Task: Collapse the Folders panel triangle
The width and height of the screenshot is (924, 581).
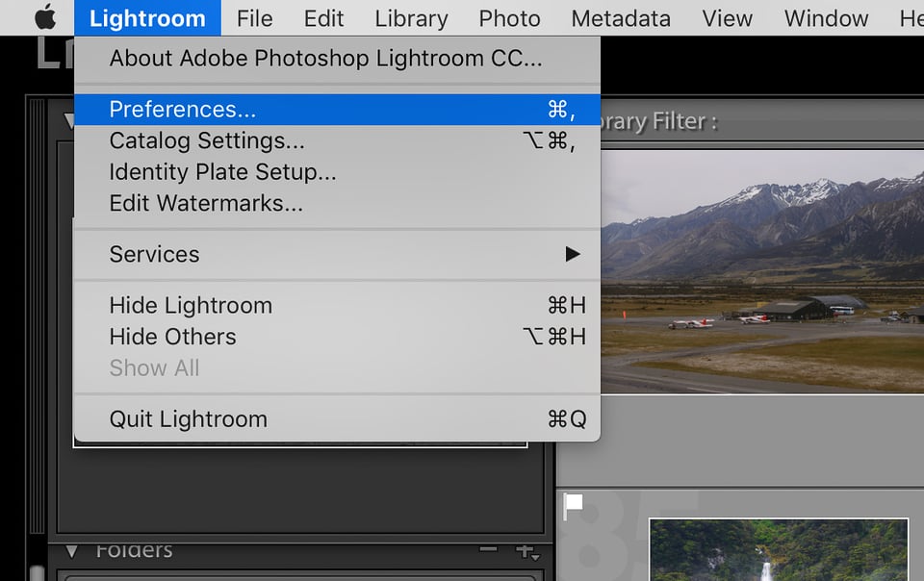Action: (x=72, y=551)
